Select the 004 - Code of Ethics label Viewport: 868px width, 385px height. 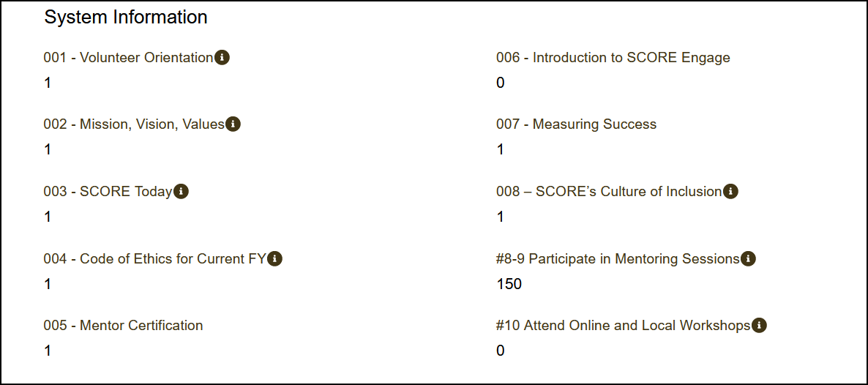[x=154, y=258]
